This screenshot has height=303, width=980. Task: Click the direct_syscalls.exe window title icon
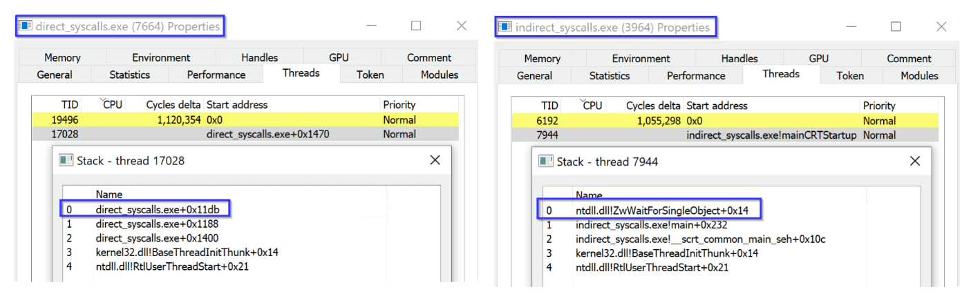pyautogui.click(x=26, y=27)
